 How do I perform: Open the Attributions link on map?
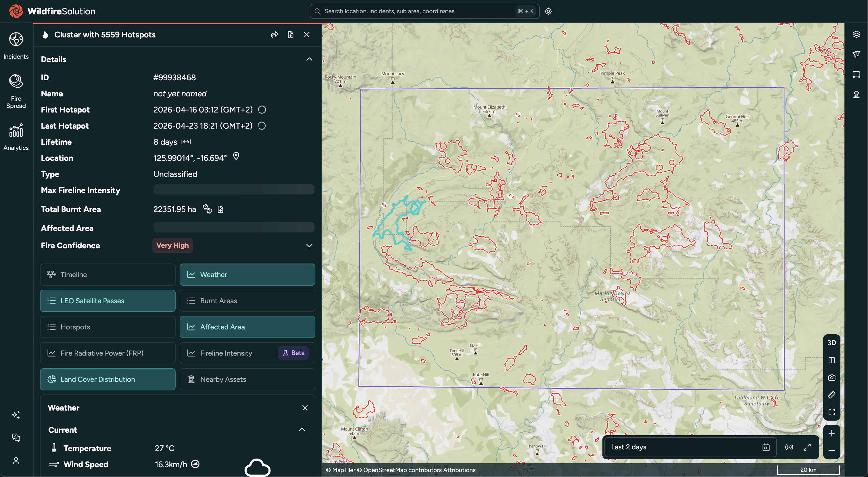459,470
